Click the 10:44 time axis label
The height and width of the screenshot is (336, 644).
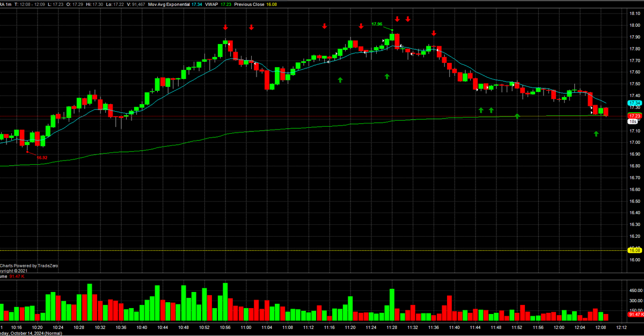click(163, 327)
